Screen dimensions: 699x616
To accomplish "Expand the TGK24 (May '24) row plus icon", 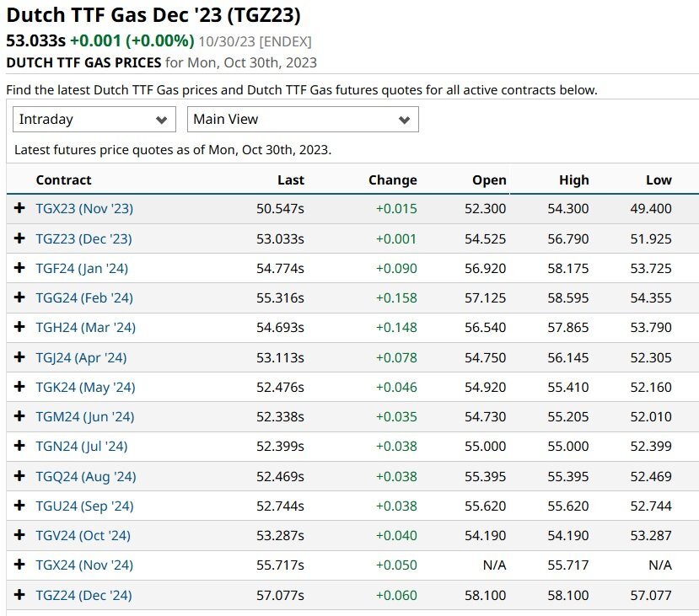I will pos(19,386).
